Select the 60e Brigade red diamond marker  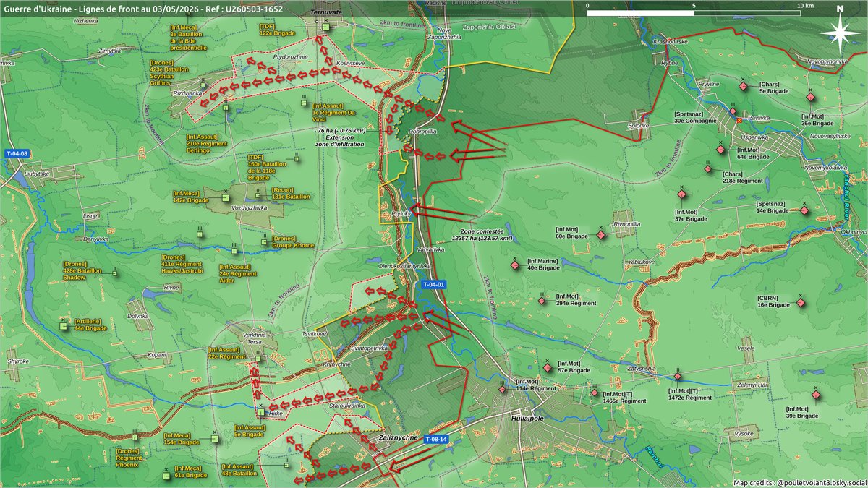[x=600, y=234]
